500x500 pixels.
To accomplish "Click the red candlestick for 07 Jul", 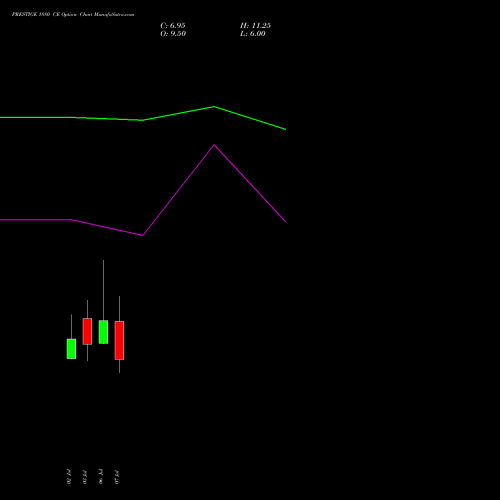I will pos(119,340).
